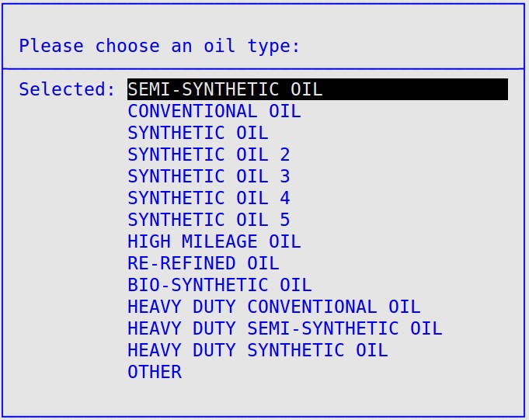Pick SYNTHETIC OIL 2

(x=209, y=154)
